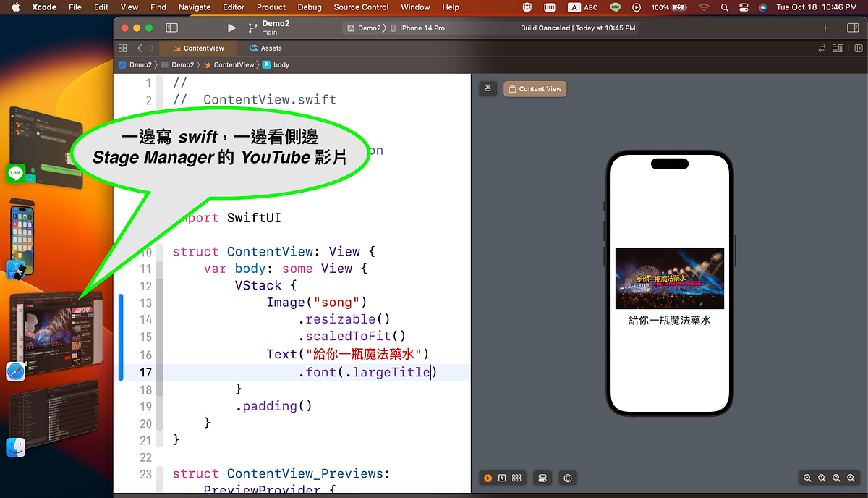The width and height of the screenshot is (868, 498).
Task: Toggle the left navigator panel visibility
Action: (x=171, y=28)
